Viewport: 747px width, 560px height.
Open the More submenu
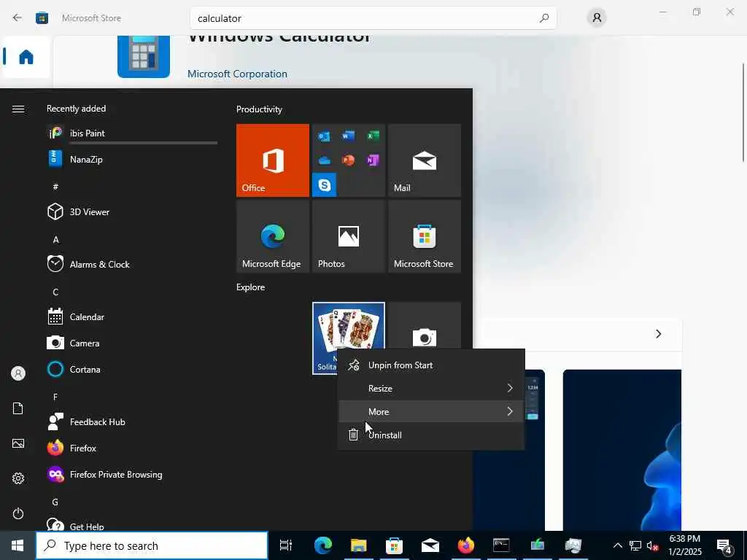tap(431, 411)
